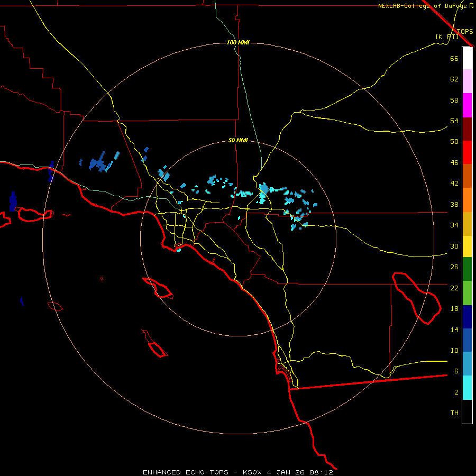Click the "42" legend value
Screen dimensions: 476x476
454,183
